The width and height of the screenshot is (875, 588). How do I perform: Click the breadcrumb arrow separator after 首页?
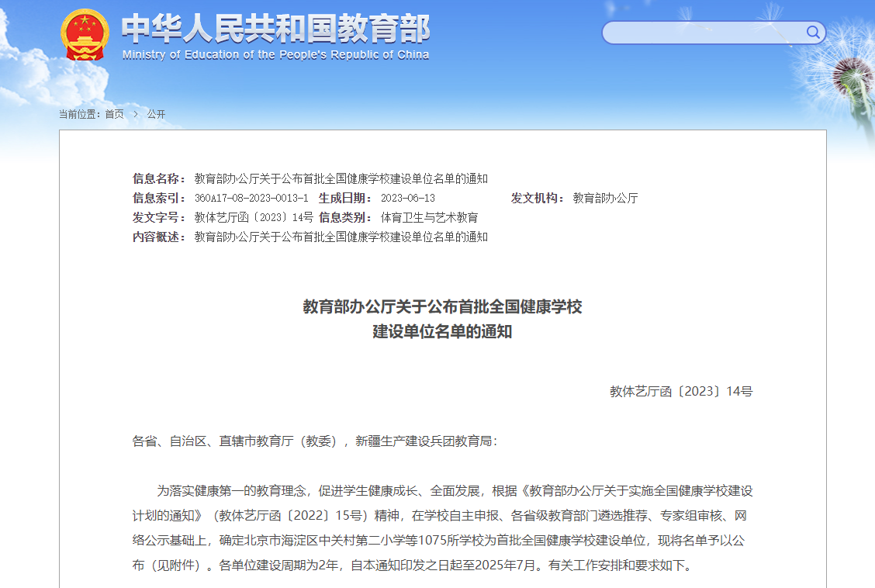coord(135,114)
